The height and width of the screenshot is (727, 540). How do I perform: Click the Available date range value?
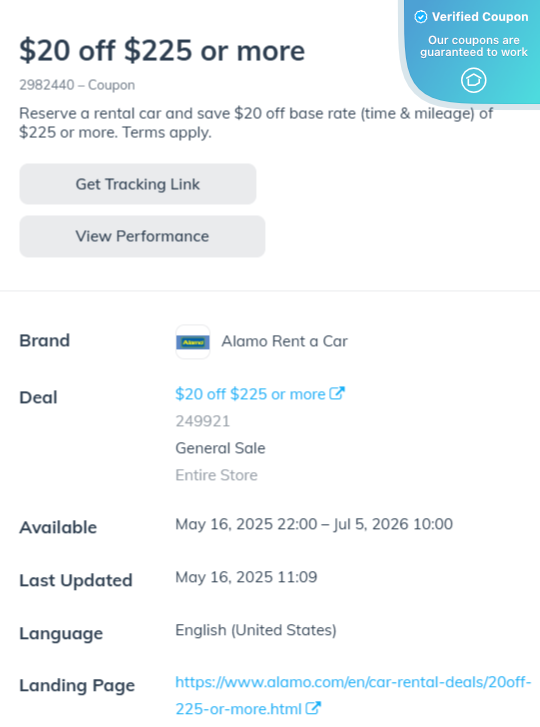pos(314,524)
